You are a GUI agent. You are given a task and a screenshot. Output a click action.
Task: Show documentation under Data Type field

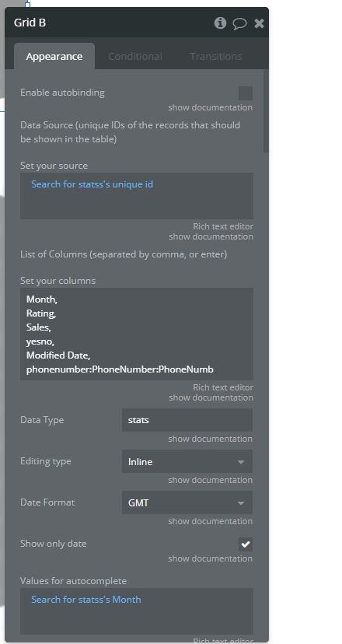pyautogui.click(x=210, y=439)
